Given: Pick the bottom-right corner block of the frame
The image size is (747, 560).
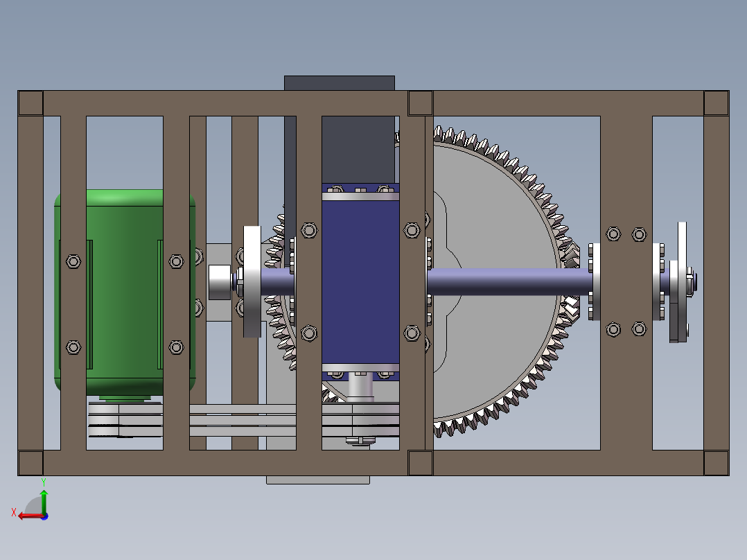Looking at the screenshot, I should pyautogui.click(x=716, y=463).
